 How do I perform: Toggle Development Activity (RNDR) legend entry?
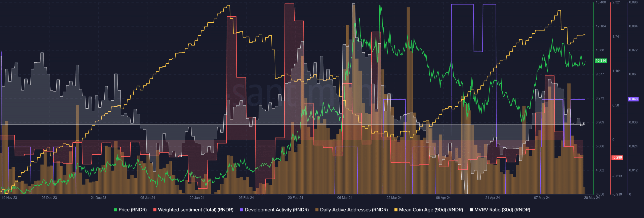(274, 210)
